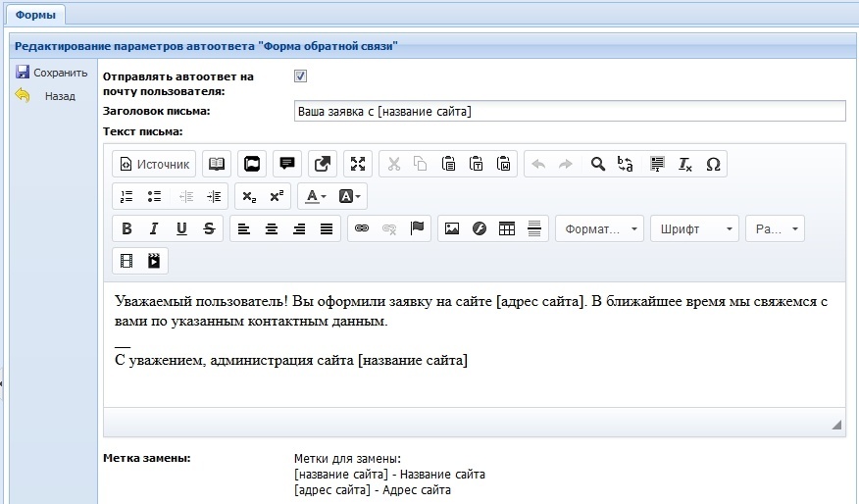Toggle italic formatting
Viewport: 859px width, 504px height.
pos(153,228)
